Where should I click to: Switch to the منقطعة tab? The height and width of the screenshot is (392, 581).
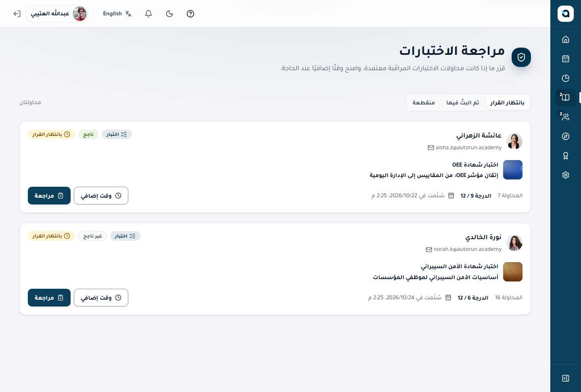point(424,102)
